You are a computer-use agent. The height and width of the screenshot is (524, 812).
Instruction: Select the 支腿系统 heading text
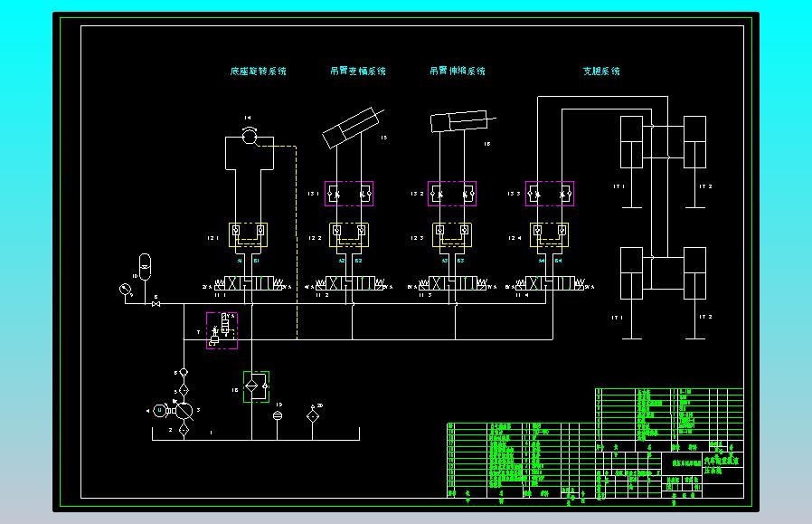tap(601, 71)
